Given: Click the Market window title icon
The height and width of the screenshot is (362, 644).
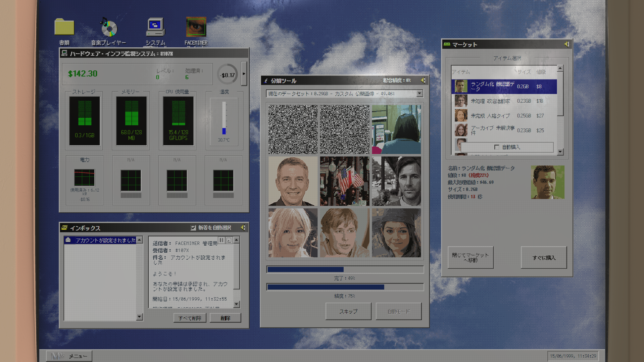Looking at the screenshot, I should 447,44.
